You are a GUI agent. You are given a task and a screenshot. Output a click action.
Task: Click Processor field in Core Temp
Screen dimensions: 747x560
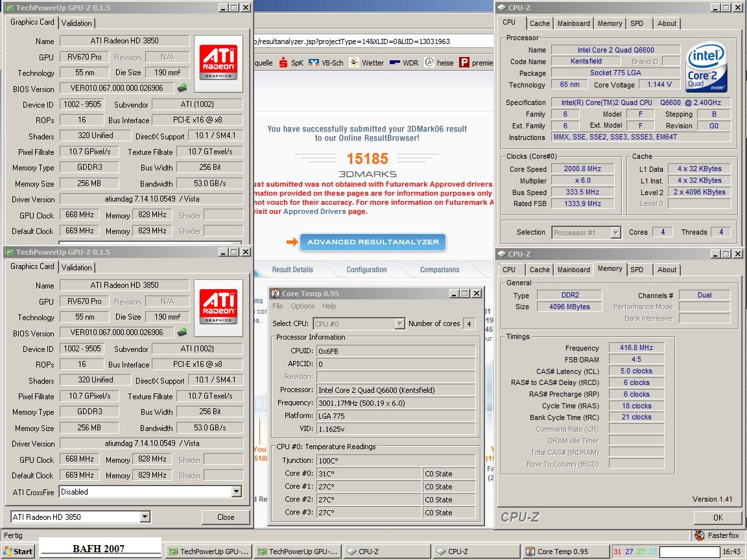pyautogui.click(x=396, y=390)
